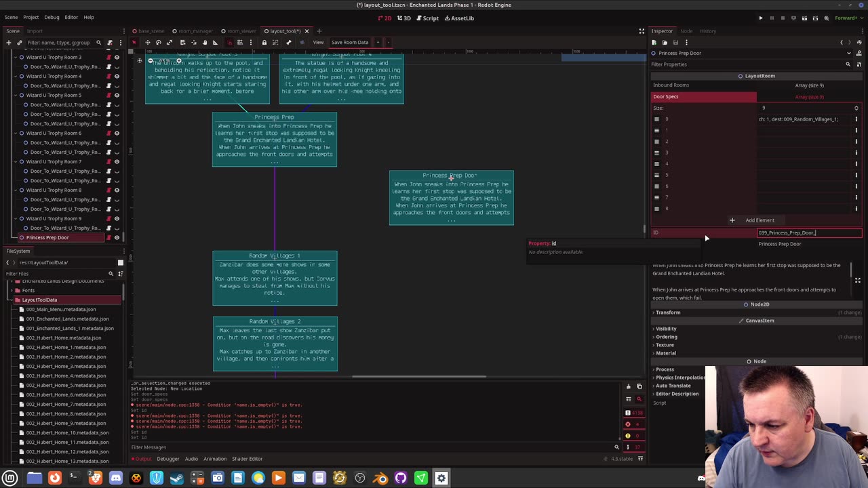Collapse the Wizard U Trophy Room 4 node
This screenshot has height=488, width=868.
tap(16, 76)
